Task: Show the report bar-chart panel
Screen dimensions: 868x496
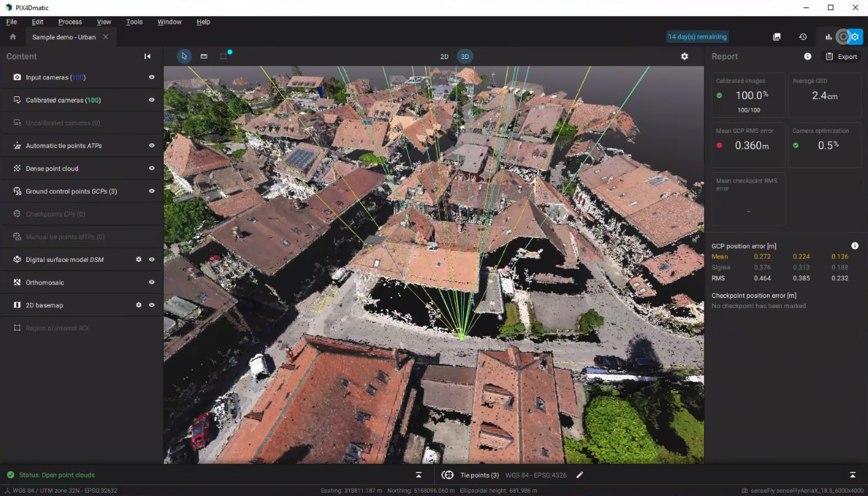Action: pos(829,37)
